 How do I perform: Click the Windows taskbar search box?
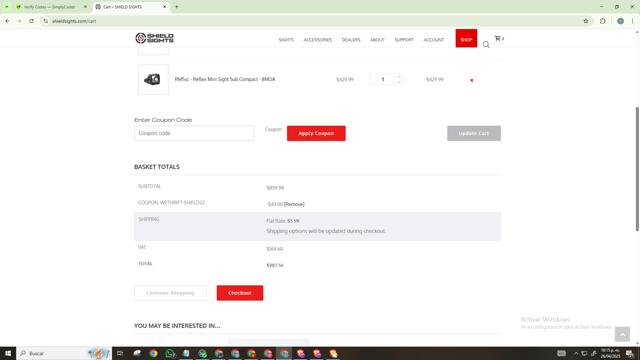coord(64,353)
